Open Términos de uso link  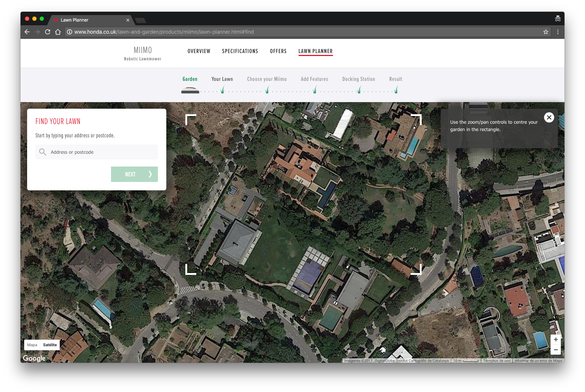click(x=496, y=361)
